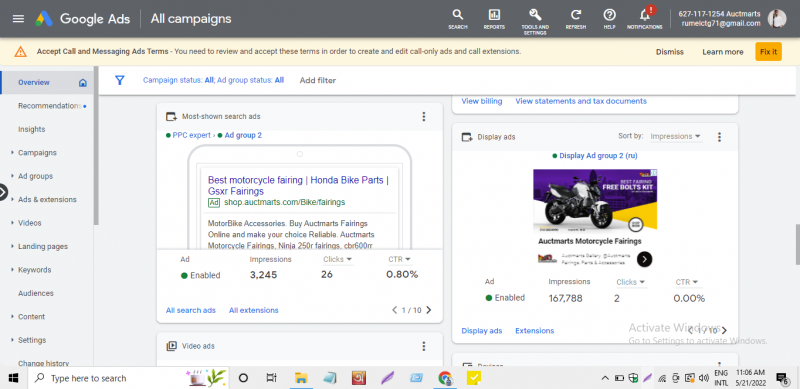Open File Explorer from the taskbar
The height and width of the screenshot is (389, 800).
[x=301, y=378]
